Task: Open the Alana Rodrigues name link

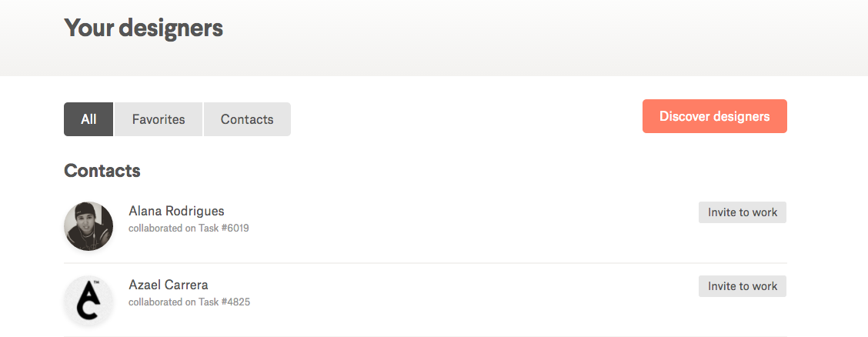Action: [x=176, y=211]
